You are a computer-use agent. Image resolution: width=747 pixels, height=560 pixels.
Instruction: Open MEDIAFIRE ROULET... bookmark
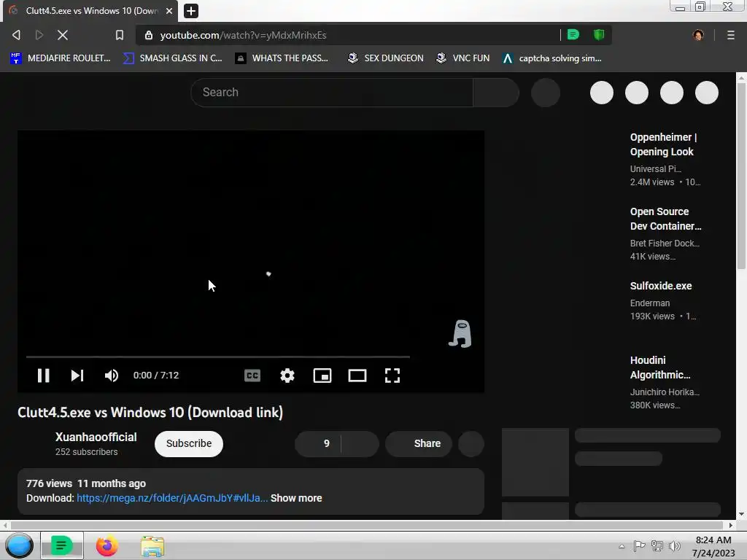pyautogui.click(x=61, y=58)
